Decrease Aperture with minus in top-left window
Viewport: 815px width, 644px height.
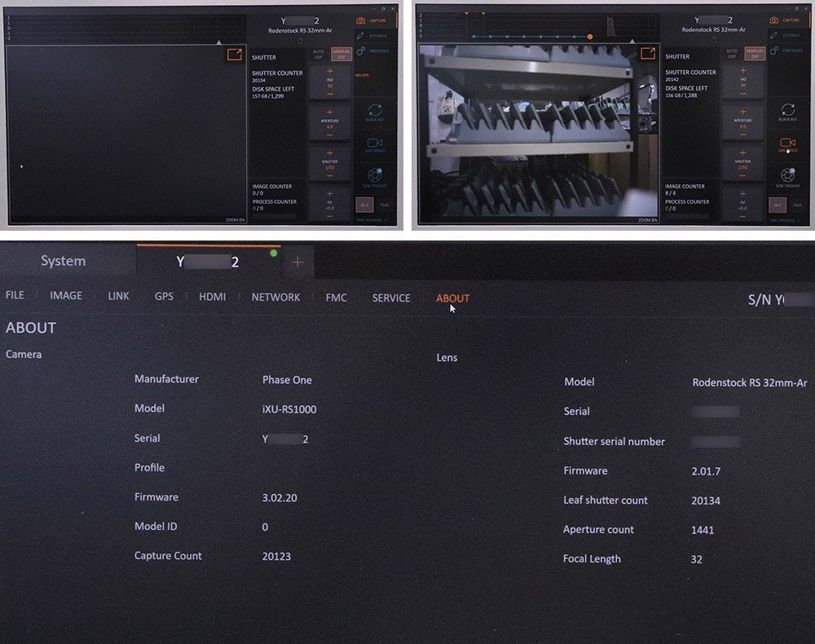(329, 135)
